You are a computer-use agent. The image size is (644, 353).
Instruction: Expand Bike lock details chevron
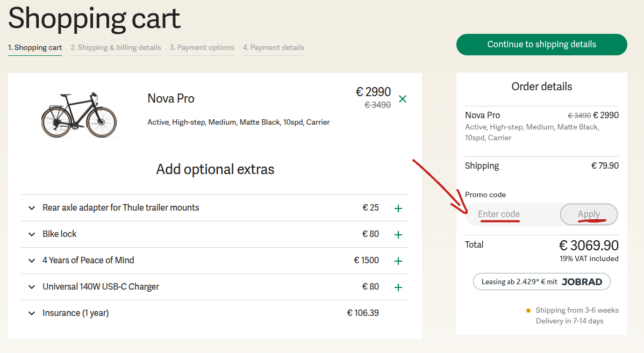click(32, 234)
